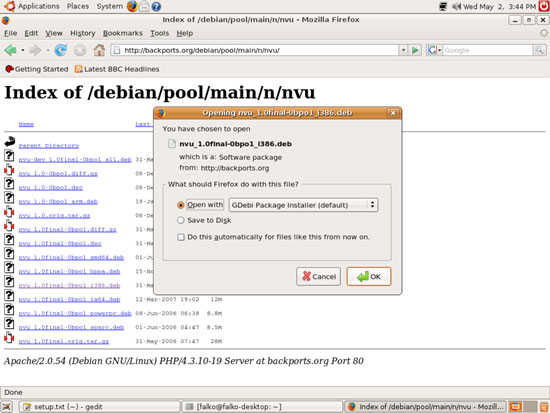Open the nvu_1.0-0bpo1_arm.deb link
The image size is (550, 413).
tap(58, 201)
